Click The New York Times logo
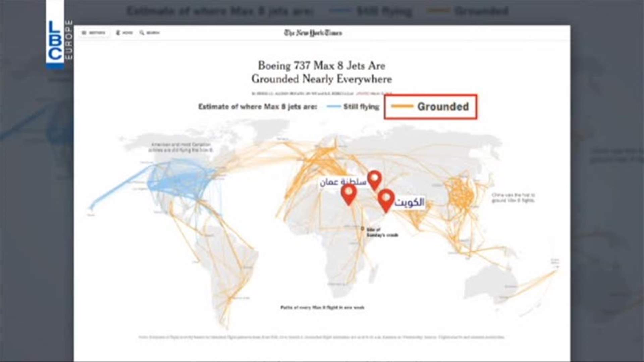This screenshot has width=644, height=362. point(313,33)
